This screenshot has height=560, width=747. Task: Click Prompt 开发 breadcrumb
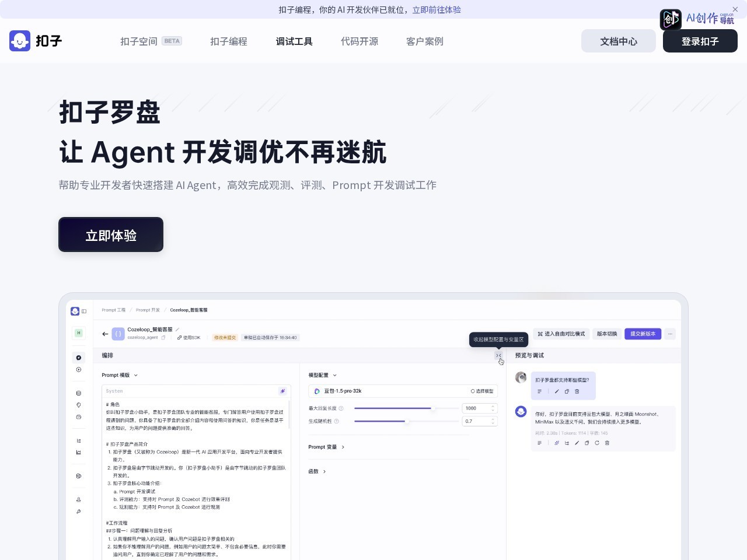point(148,310)
